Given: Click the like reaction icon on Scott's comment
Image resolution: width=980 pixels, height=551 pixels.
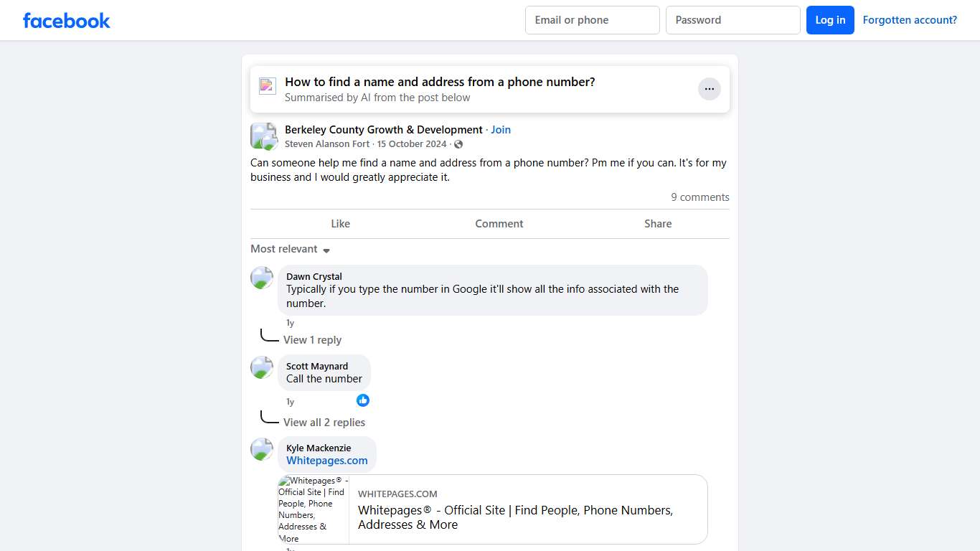Looking at the screenshot, I should click(x=363, y=400).
